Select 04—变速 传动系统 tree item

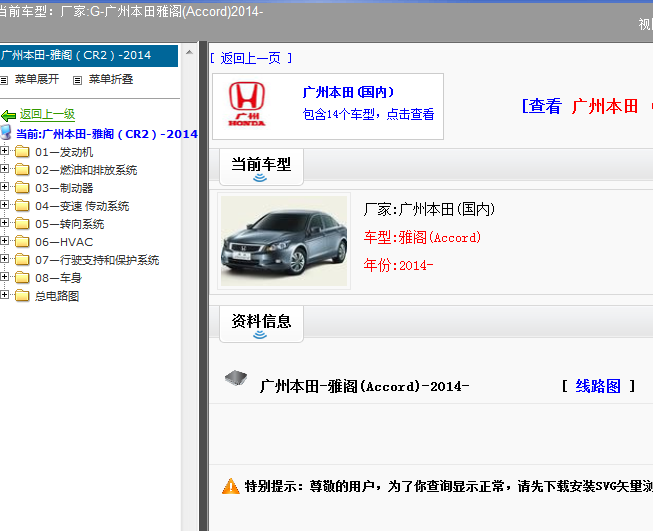point(82,206)
